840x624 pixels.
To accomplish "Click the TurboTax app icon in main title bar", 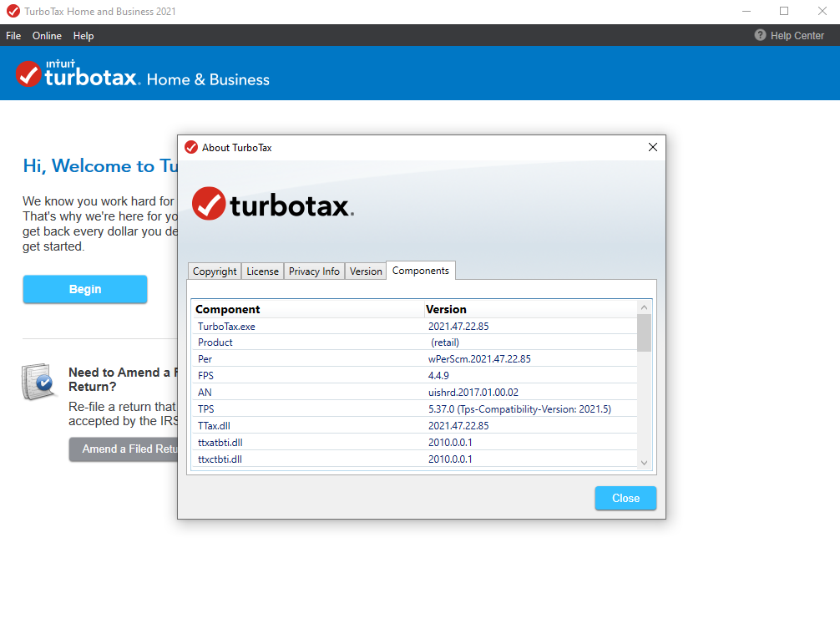I will (x=13, y=11).
